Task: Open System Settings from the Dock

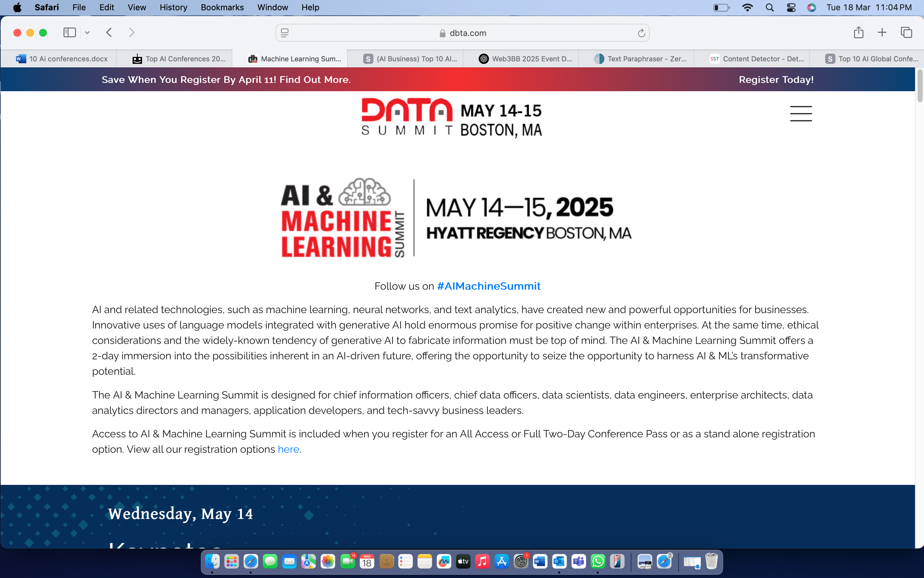Action: click(521, 562)
